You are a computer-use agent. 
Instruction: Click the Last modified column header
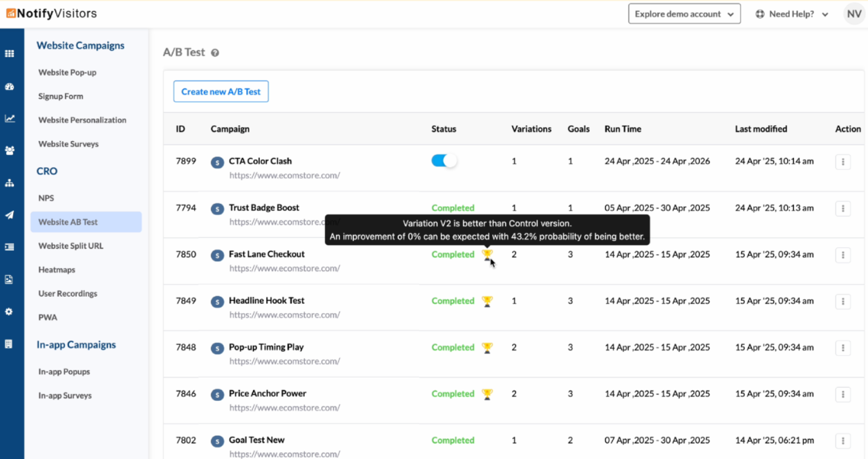tap(761, 129)
